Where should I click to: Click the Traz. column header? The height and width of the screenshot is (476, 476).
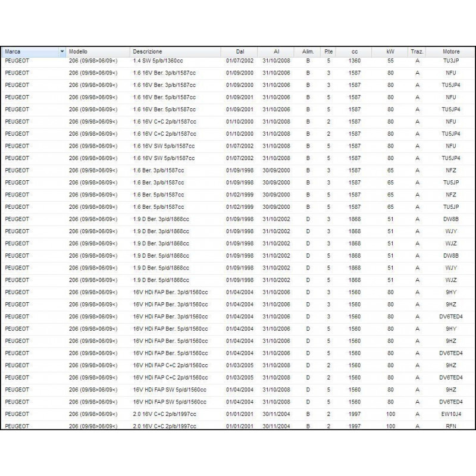[417, 52]
